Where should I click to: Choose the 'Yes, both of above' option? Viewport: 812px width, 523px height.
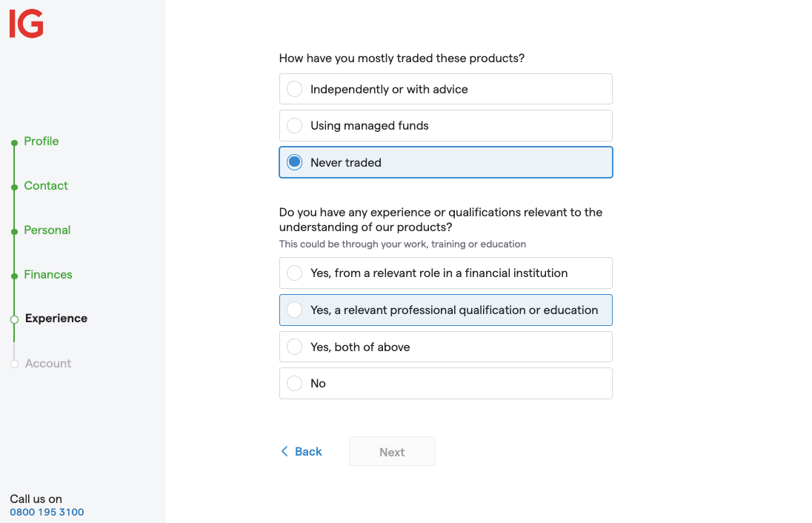445,347
